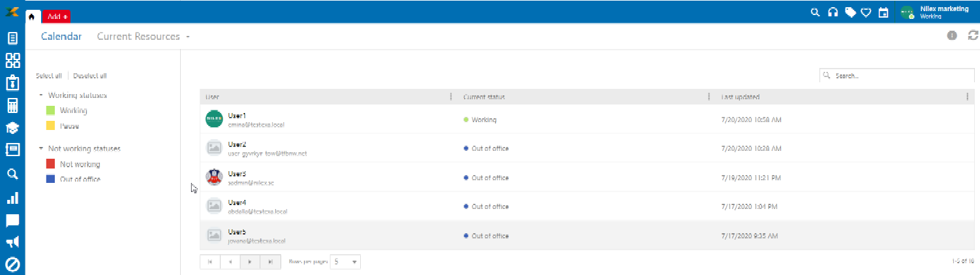Click the red Add + tab
Screen dimensions: 980x275
click(x=55, y=16)
